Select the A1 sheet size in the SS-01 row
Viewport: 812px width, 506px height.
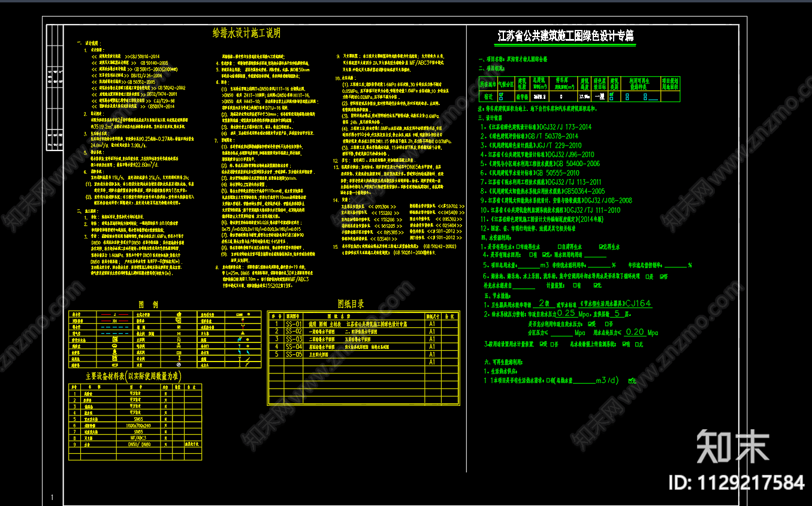[x=433, y=324]
